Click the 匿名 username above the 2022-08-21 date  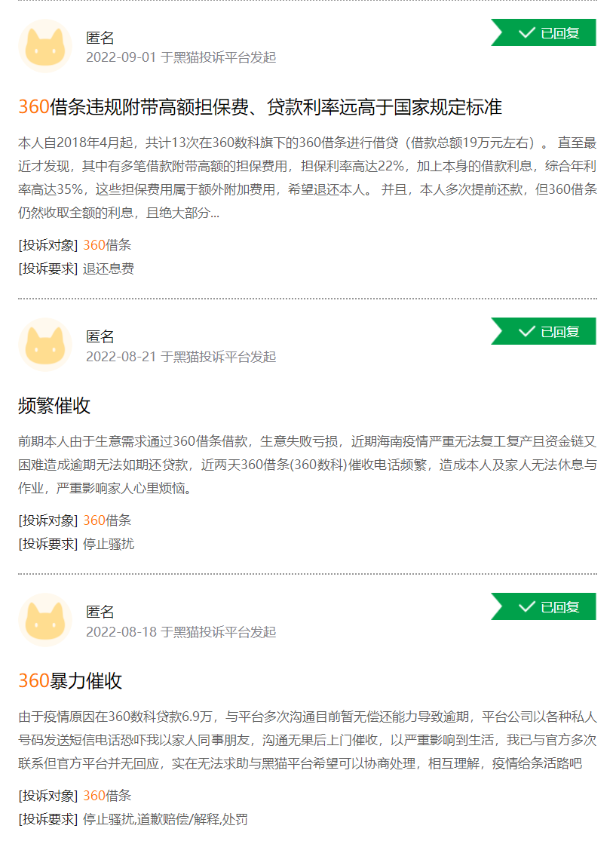point(100,336)
